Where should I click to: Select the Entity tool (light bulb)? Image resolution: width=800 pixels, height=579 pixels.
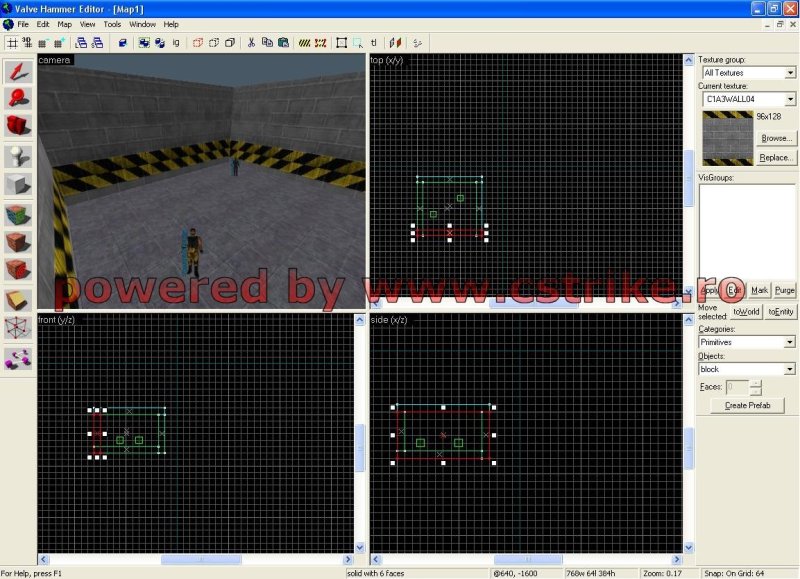point(18,156)
